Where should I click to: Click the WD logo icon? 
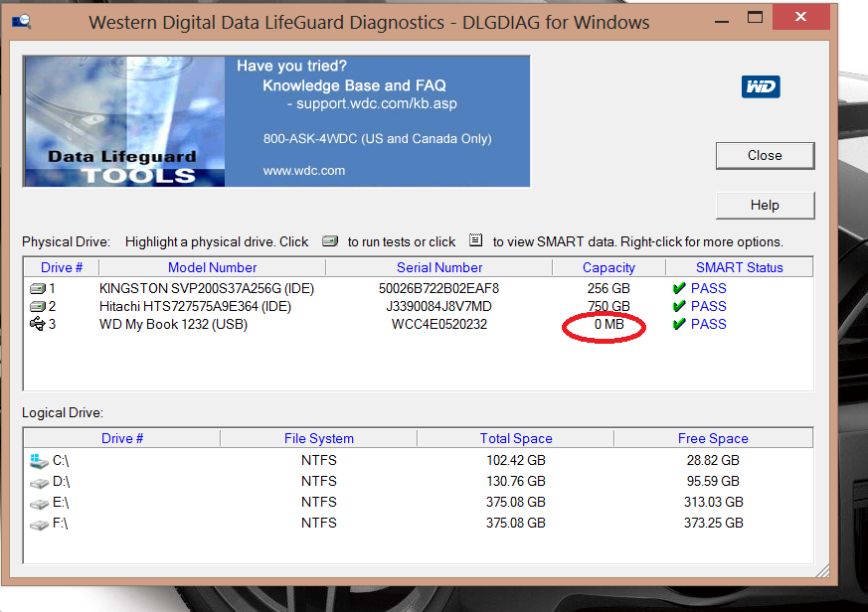(761, 86)
